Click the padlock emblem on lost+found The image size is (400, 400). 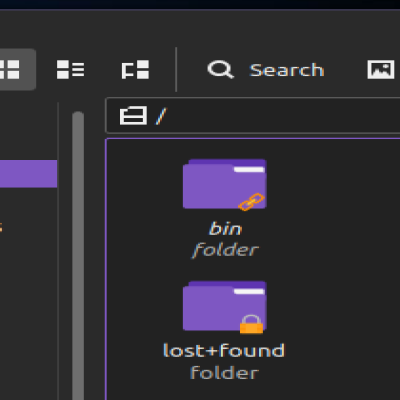click(251, 324)
